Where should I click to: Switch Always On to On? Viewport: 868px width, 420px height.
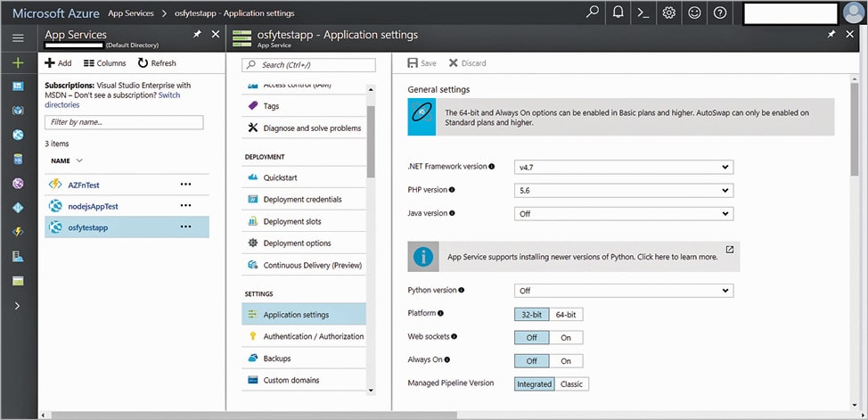(x=566, y=361)
